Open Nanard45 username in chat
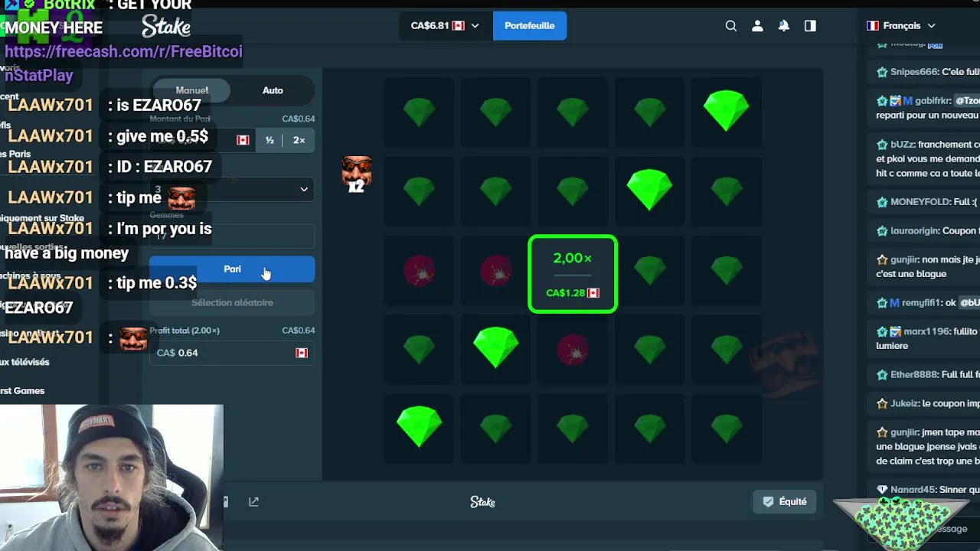The width and height of the screenshot is (980, 551). coord(913,490)
